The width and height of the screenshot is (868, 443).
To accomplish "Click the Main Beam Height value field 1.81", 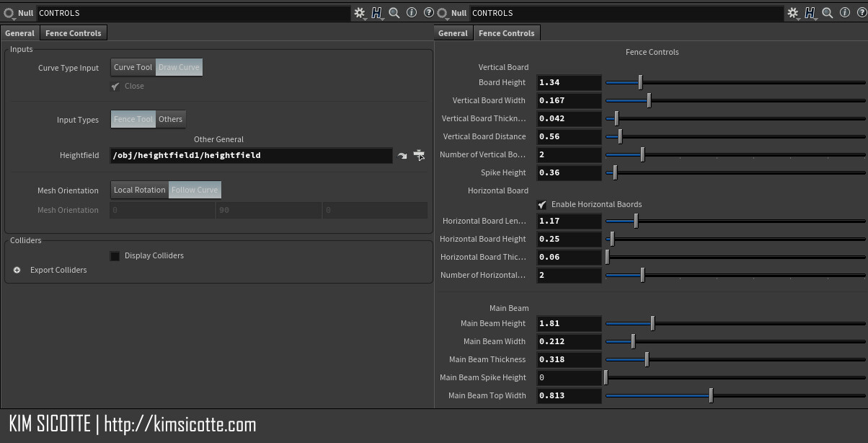I will 569,324.
